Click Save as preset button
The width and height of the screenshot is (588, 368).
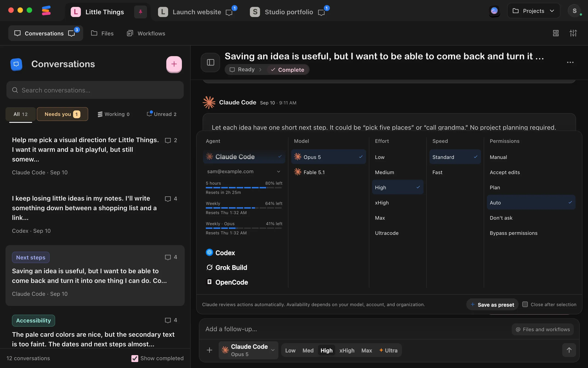click(x=492, y=305)
